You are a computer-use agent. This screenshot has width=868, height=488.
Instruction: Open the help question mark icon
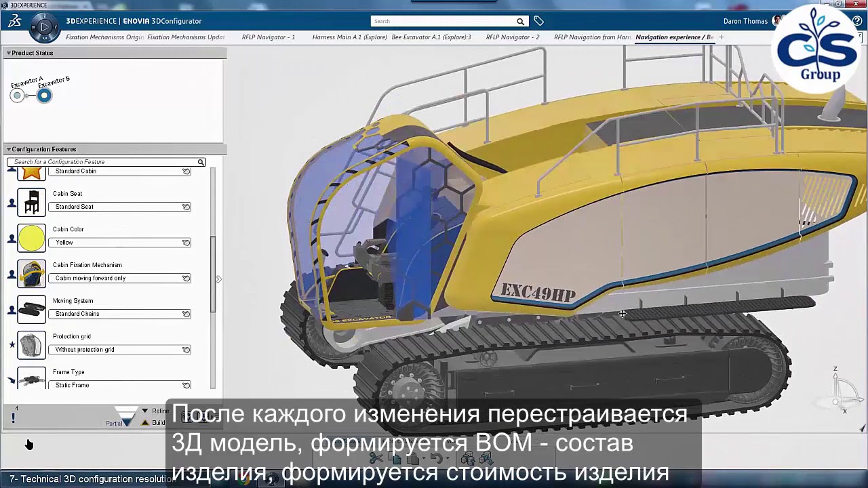(857, 21)
